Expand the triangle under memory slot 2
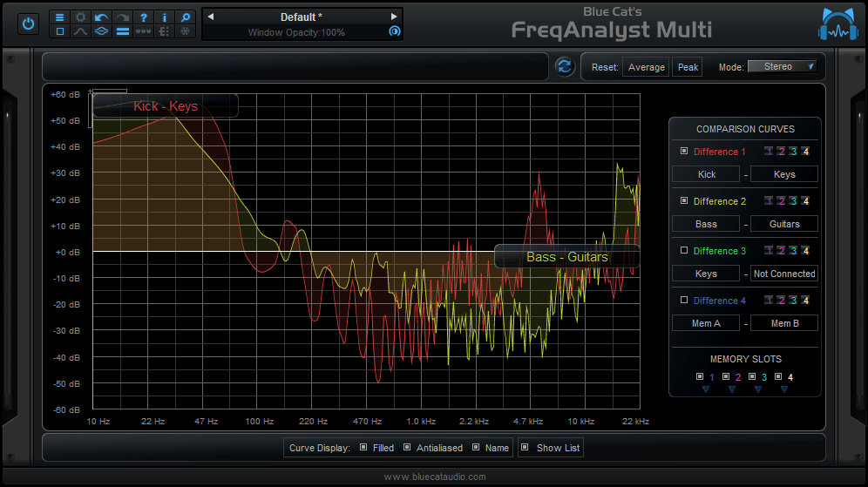Screen dimensions: 868x487 (x=732, y=389)
